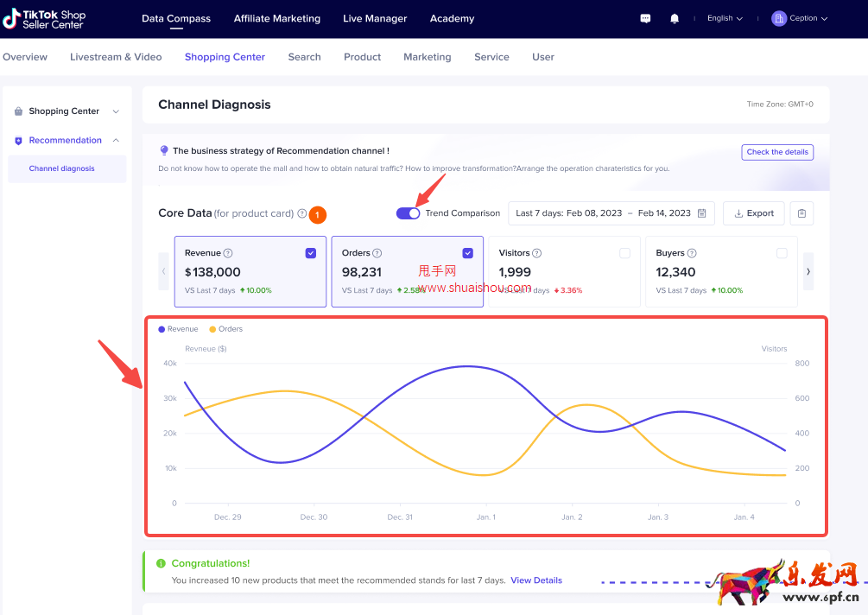868x615 pixels.
Task: Click the Check the details button
Action: [777, 152]
